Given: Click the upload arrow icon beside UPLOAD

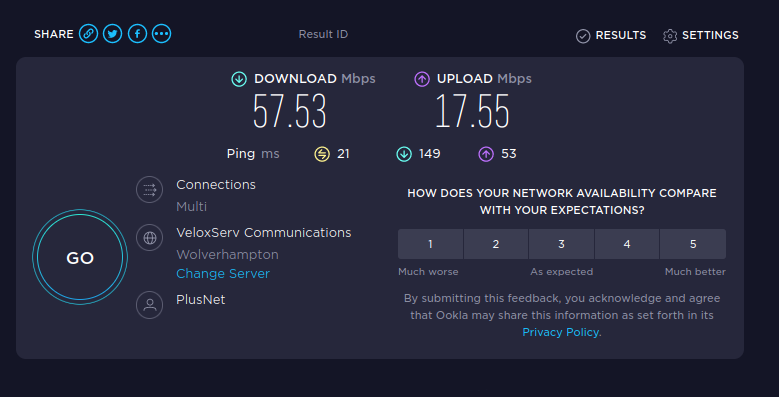Looking at the screenshot, I should (x=422, y=79).
